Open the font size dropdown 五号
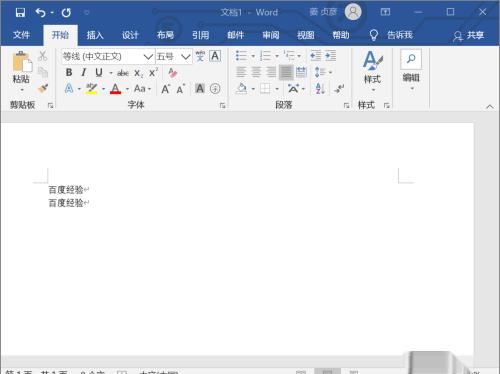The width and height of the screenshot is (500, 374). point(185,57)
